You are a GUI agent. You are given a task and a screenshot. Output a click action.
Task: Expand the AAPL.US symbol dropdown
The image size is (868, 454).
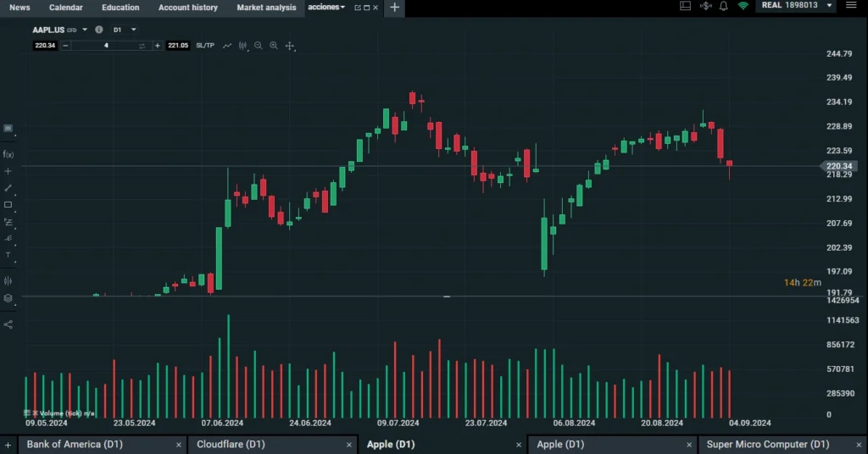click(x=85, y=30)
